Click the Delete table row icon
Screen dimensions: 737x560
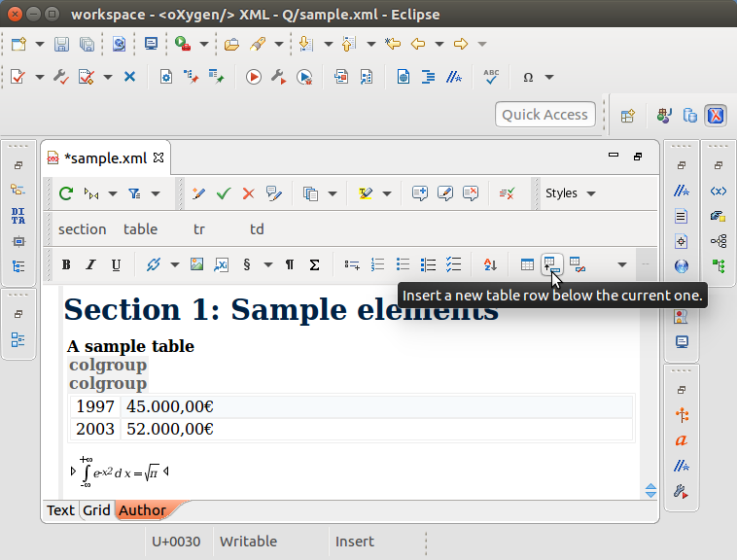click(578, 265)
